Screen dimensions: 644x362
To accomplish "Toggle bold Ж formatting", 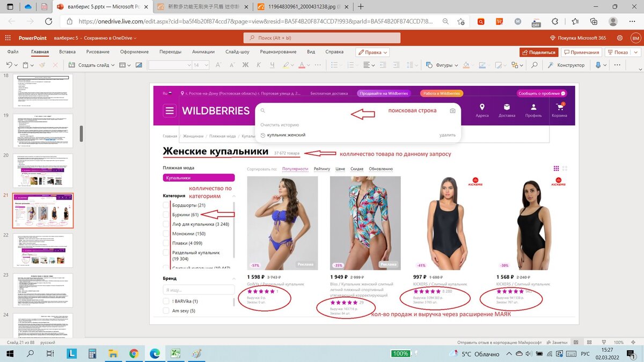I will tap(246, 65).
